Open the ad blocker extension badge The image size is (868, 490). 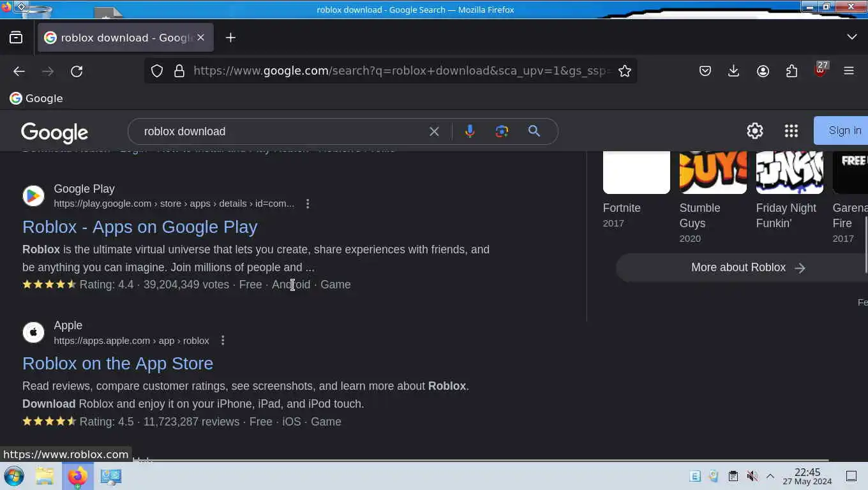pos(821,70)
